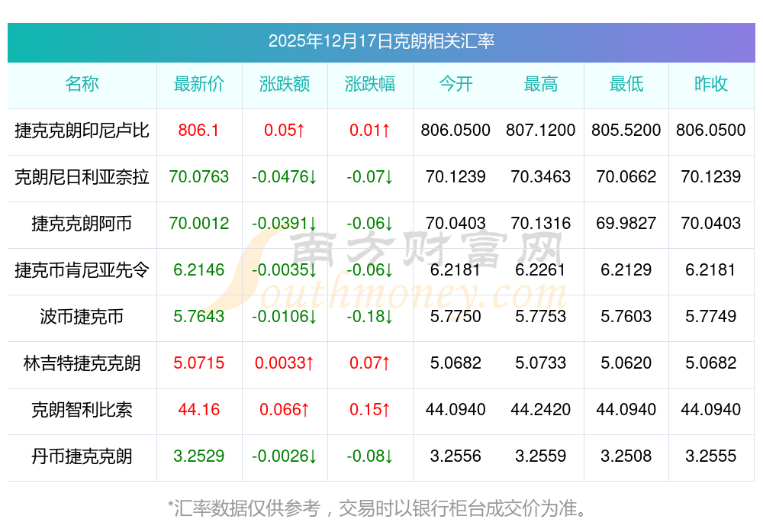Click the change value 0.066↑
Screen dimensions: 763x532
(285, 409)
